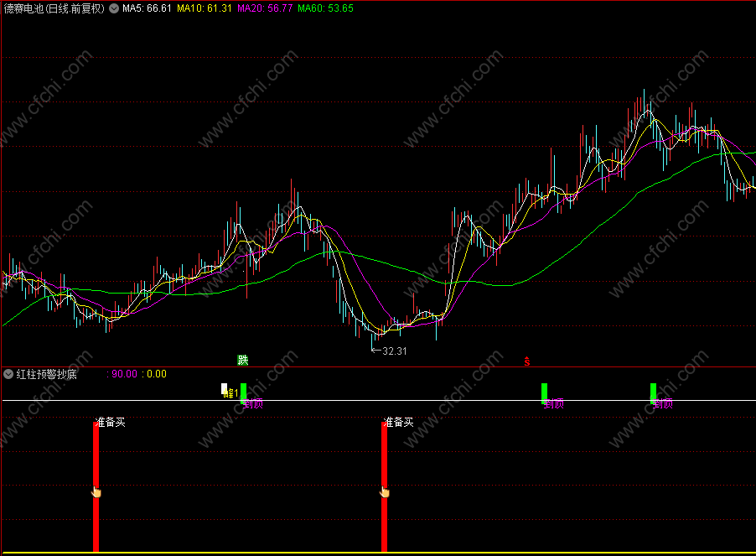The width and height of the screenshot is (756, 556).
Task: Click the third green 到顶 bar marker
Action: coord(653,393)
